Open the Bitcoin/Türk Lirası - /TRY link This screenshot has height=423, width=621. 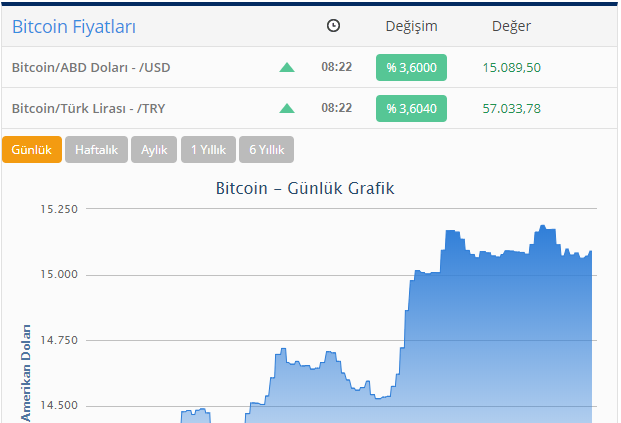pos(88,109)
